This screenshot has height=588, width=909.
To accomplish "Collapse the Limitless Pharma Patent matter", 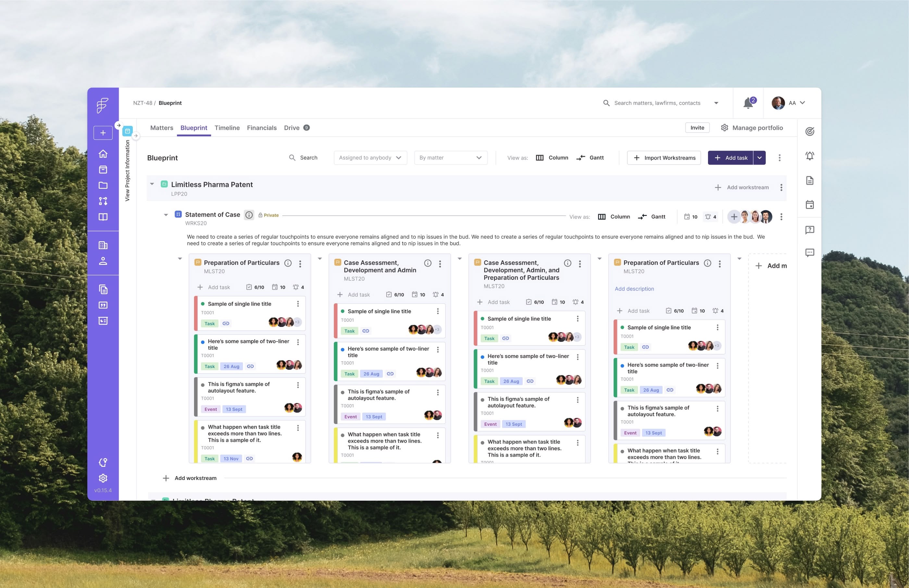I will (x=152, y=184).
